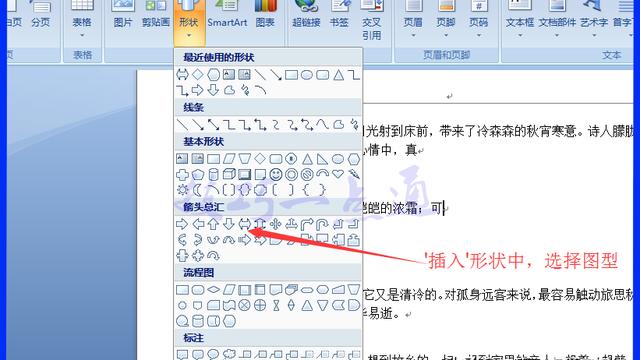
Task: Open the 交叉引用 cross-reference dialog
Action: tap(371, 20)
